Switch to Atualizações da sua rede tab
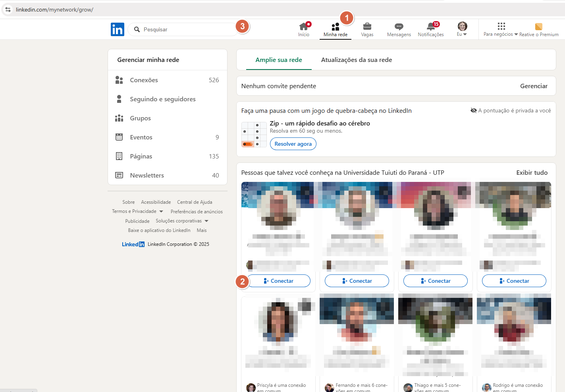Image resolution: width=565 pixels, height=392 pixels. (x=357, y=60)
